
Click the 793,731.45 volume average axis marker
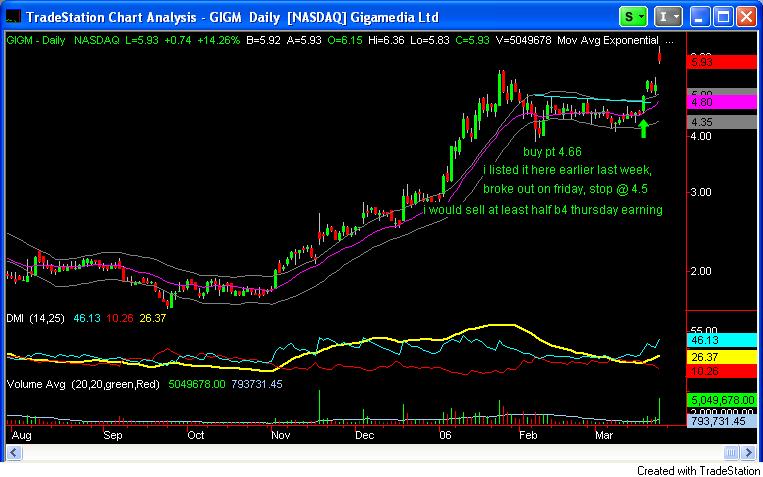pos(721,422)
